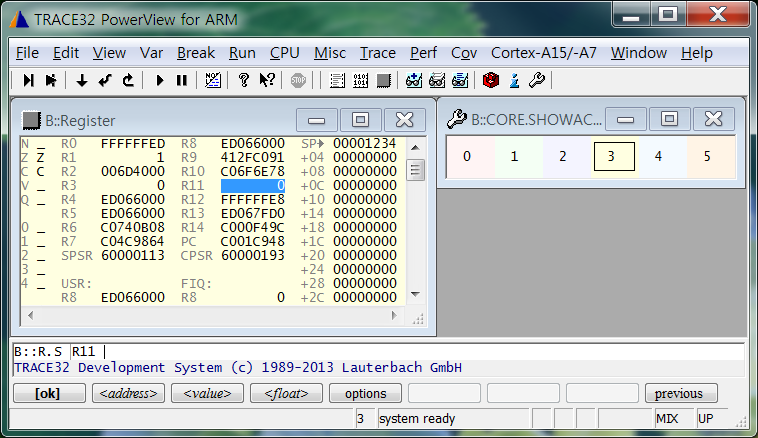Image resolution: width=758 pixels, height=438 pixels.
Task: Open the Break menu
Action: tap(196, 53)
